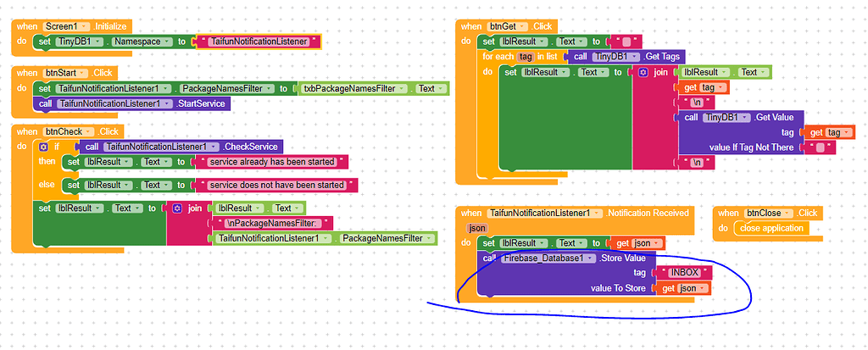The height and width of the screenshot is (350, 868).
Task: Open the mutator gear on the if block
Action: (x=44, y=147)
